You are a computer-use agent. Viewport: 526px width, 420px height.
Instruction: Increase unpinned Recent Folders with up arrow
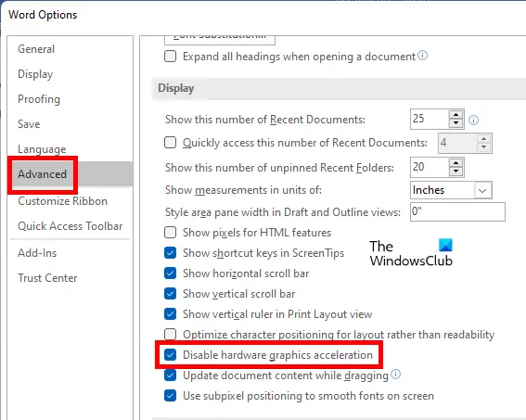(x=455, y=163)
